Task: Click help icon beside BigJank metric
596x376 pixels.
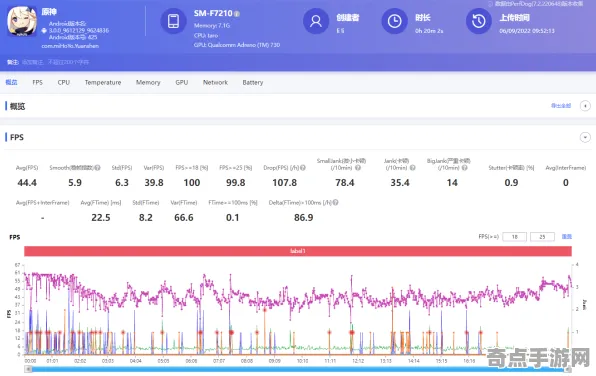Action: [x=464, y=168]
